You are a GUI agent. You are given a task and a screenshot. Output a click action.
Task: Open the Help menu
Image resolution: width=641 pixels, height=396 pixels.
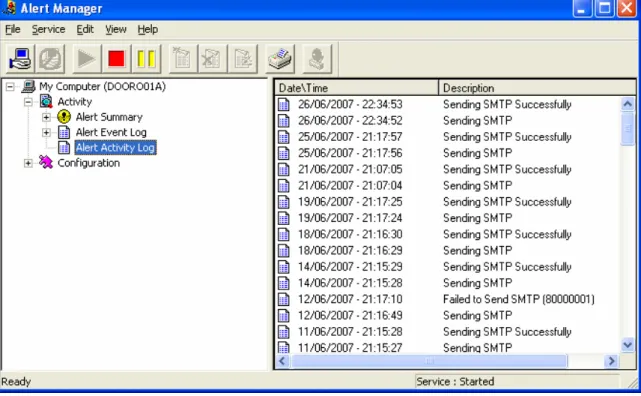148,29
